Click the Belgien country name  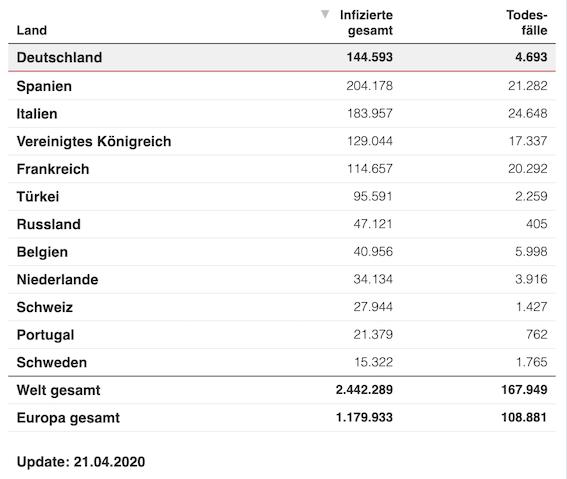(42, 252)
